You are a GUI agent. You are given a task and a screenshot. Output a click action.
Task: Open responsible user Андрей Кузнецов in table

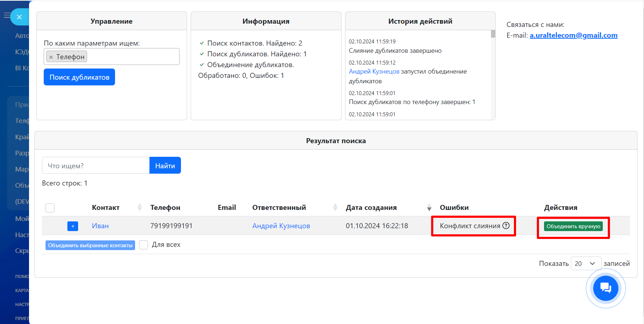coord(281,226)
